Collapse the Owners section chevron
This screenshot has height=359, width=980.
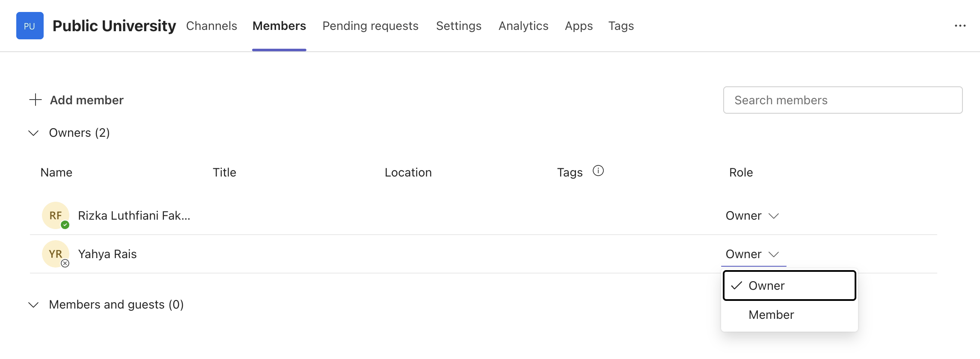(33, 133)
